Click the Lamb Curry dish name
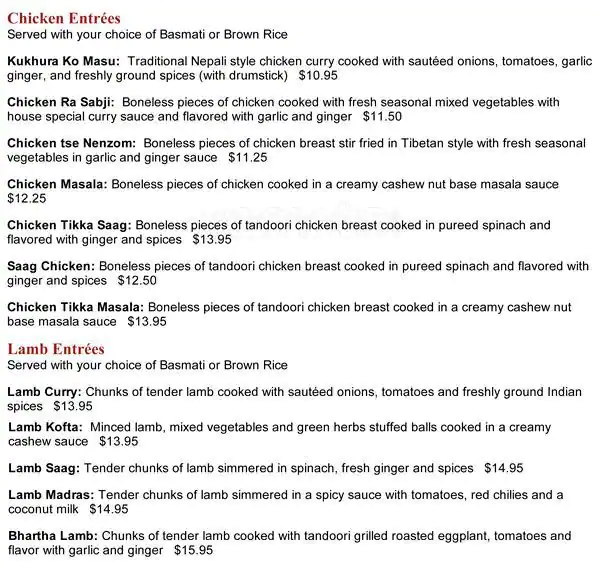The height and width of the screenshot is (569, 600). pyautogui.click(x=45, y=391)
